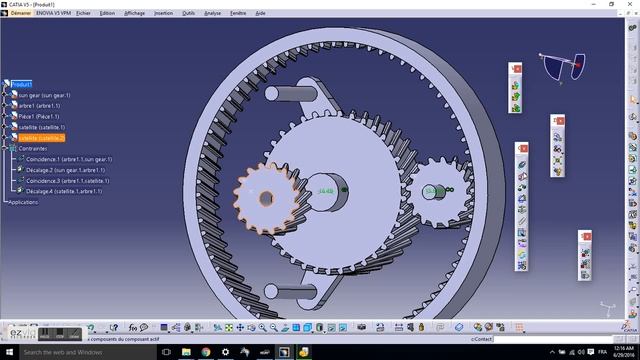Select the Fix Component tool
The image size is (640, 360).
522,210
